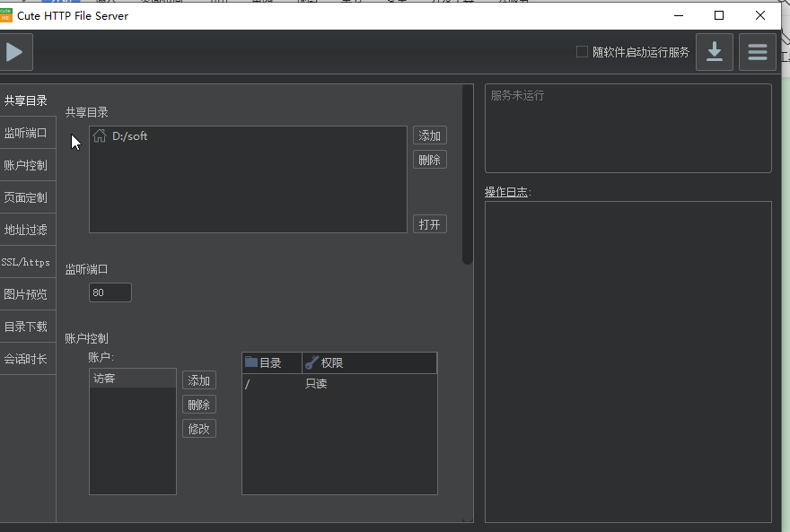
Task: Click the folder icon in 目录 column header
Action: [250, 362]
